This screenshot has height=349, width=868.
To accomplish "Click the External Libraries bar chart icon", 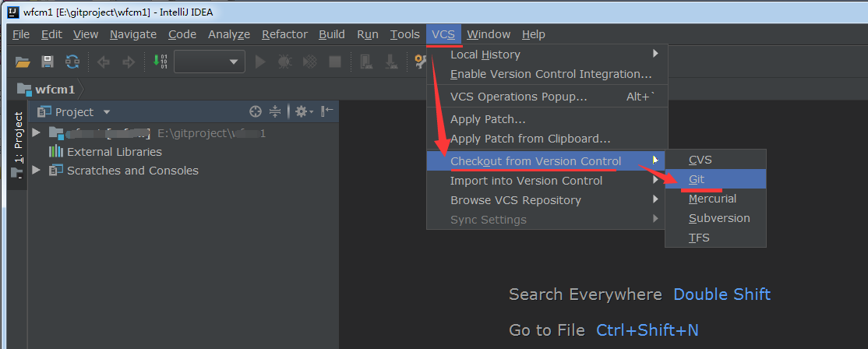I will [x=56, y=152].
